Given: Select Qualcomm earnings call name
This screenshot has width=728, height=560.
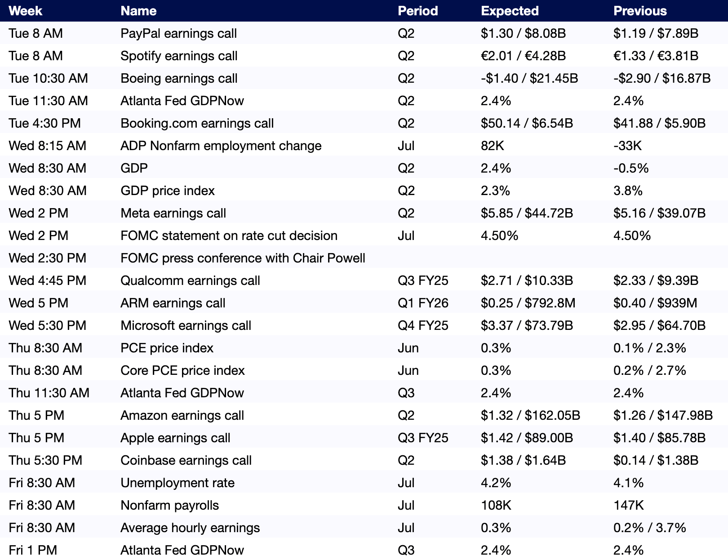Looking at the screenshot, I should tap(190, 280).
